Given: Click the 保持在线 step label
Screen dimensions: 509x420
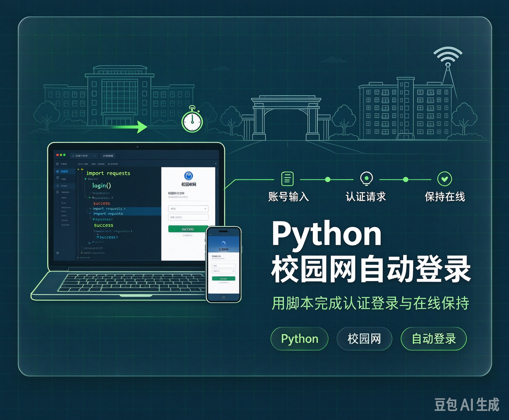Looking at the screenshot, I should [445, 196].
